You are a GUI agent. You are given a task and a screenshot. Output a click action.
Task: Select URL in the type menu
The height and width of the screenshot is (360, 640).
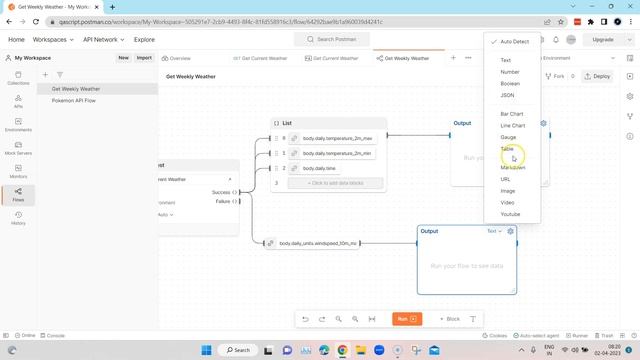tap(512, 179)
